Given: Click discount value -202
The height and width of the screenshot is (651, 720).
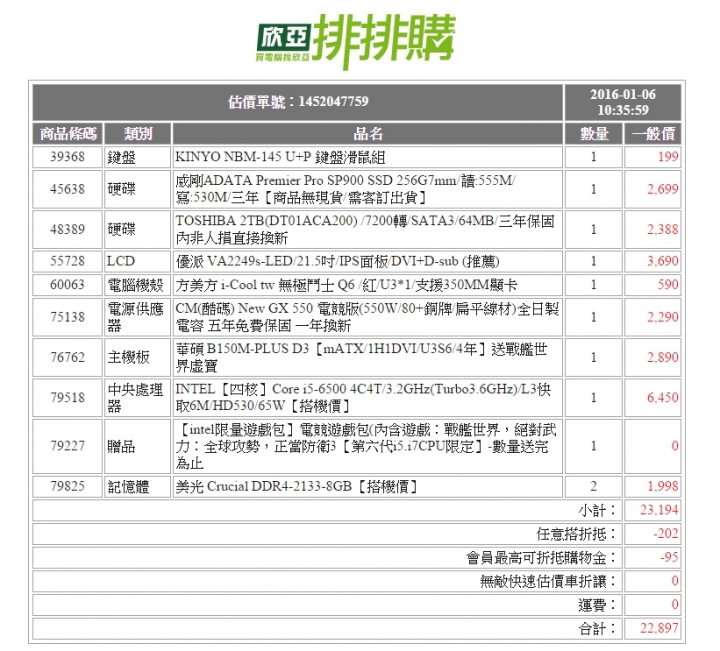Looking at the screenshot, I should point(666,533).
